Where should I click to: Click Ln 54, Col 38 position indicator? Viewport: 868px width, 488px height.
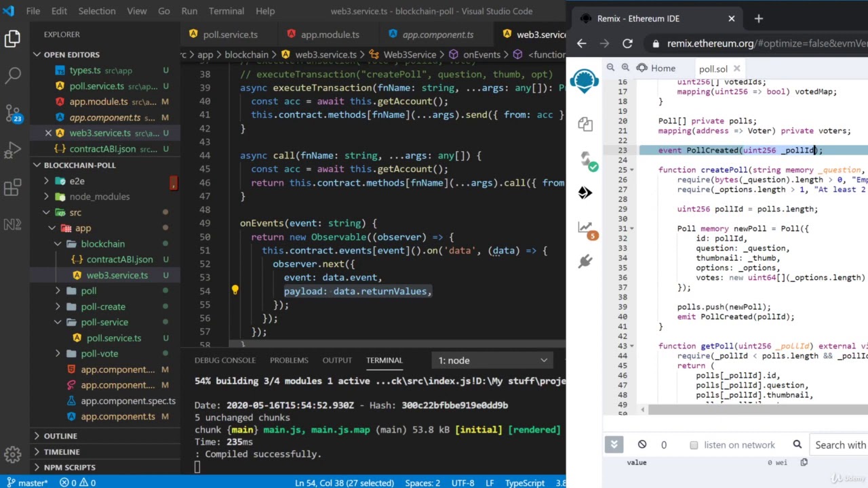click(344, 483)
